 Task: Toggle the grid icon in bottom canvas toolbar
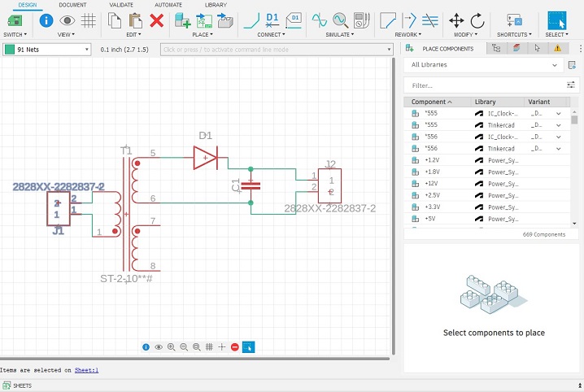coord(209,347)
